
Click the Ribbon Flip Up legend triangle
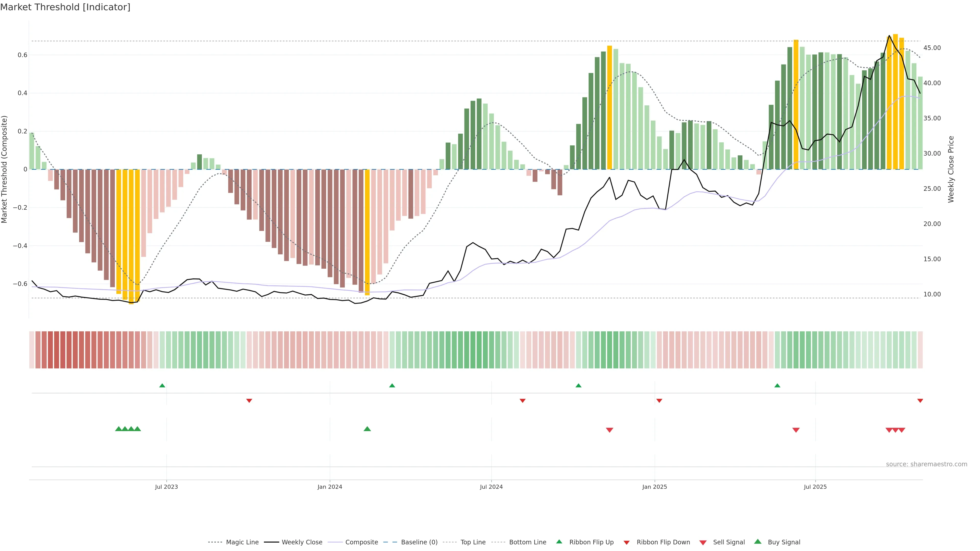[559, 542]
